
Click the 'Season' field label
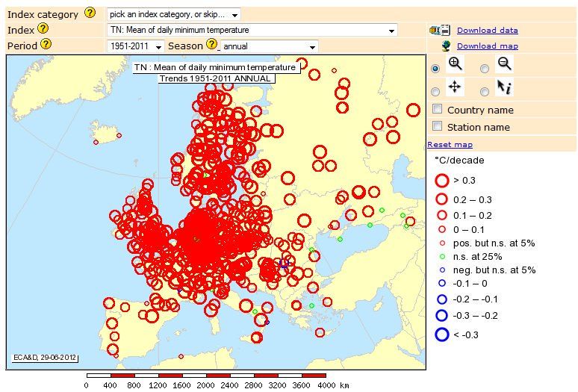pos(185,46)
